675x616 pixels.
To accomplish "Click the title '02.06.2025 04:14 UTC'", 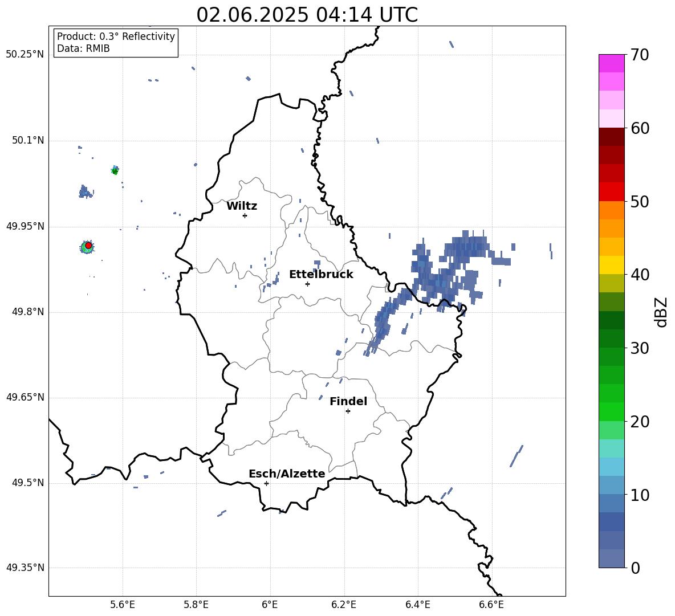I will point(307,15).
